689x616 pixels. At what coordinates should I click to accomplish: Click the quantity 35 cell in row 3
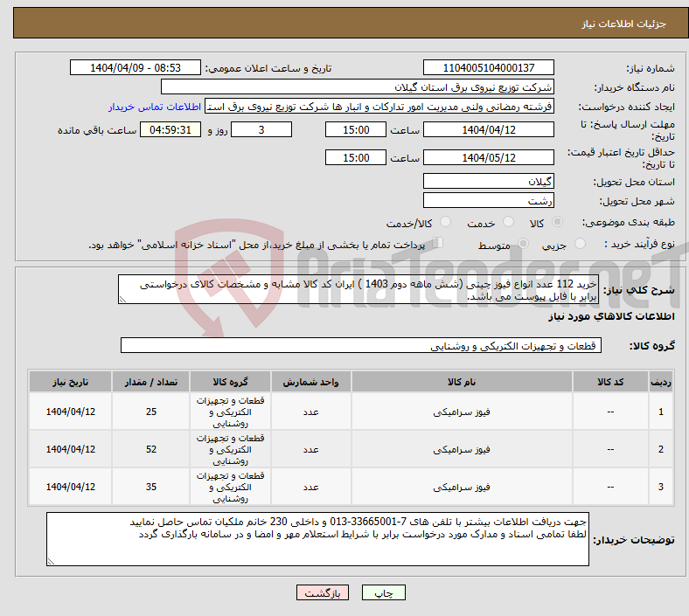point(150,487)
